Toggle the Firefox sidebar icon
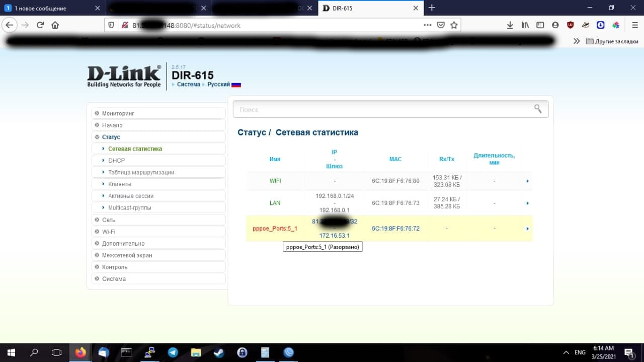This screenshot has height=362, width=644. coord(540,25)
